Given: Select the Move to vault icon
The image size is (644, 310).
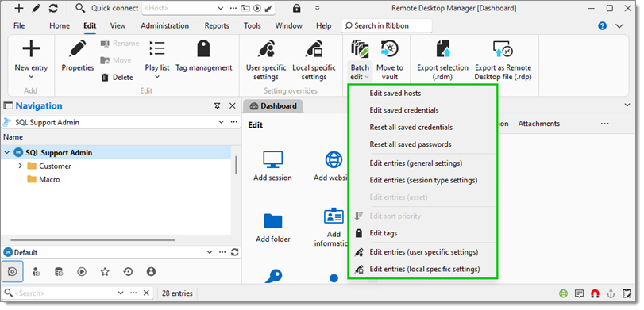Looking at the screenshot, I should [x=389, y=48].
